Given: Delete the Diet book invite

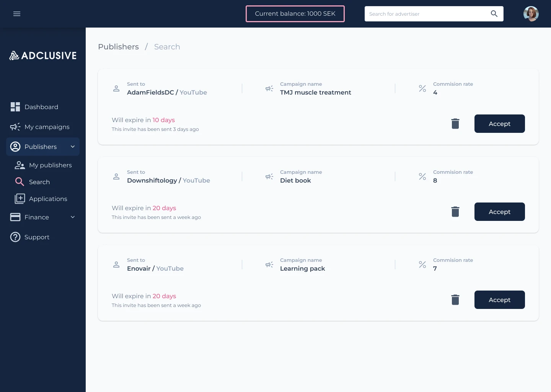Looking at the screenshot, I should click(x=455, y=212).
